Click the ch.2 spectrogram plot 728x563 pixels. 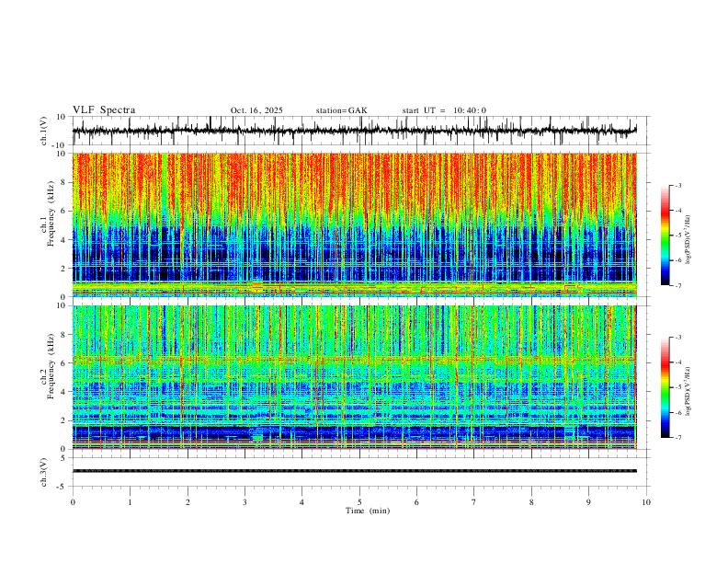click(x=355, y=377)
